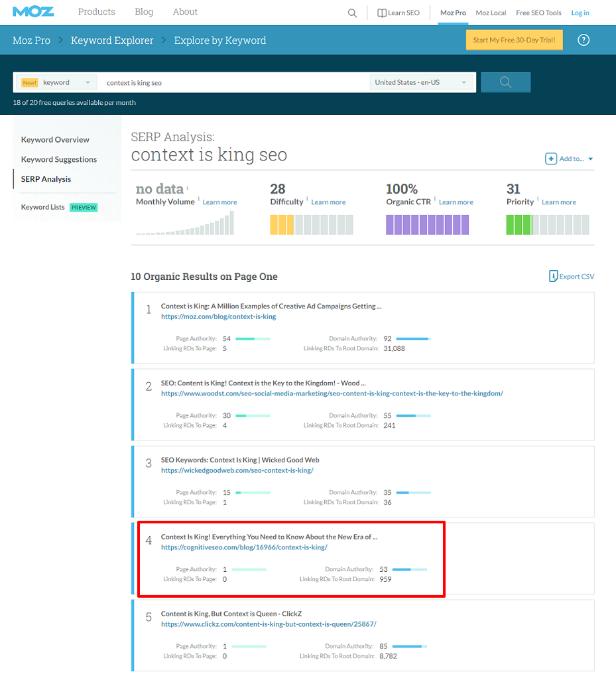Screen dimensions: 616x674
Task: Select the Free SEO Tools tab
Action: (x=538, y=13)
